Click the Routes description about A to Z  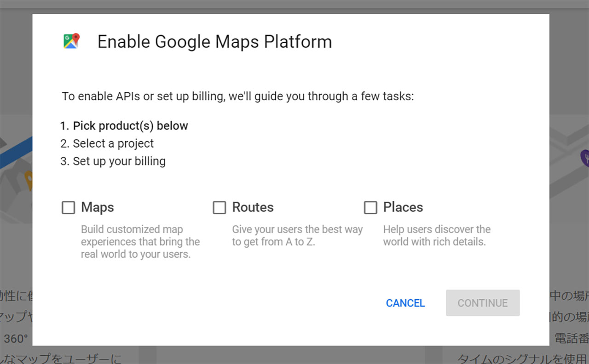point(297,235)
